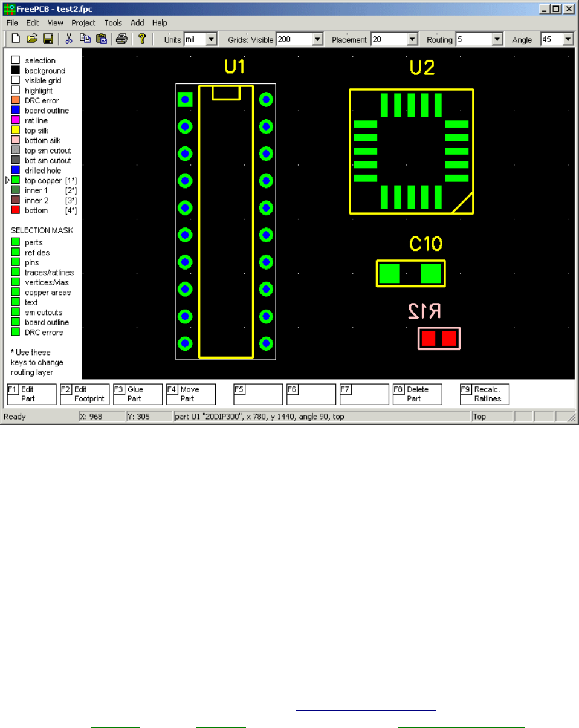Toggle the sm cutouts selection mask

(x=16, y=313)
